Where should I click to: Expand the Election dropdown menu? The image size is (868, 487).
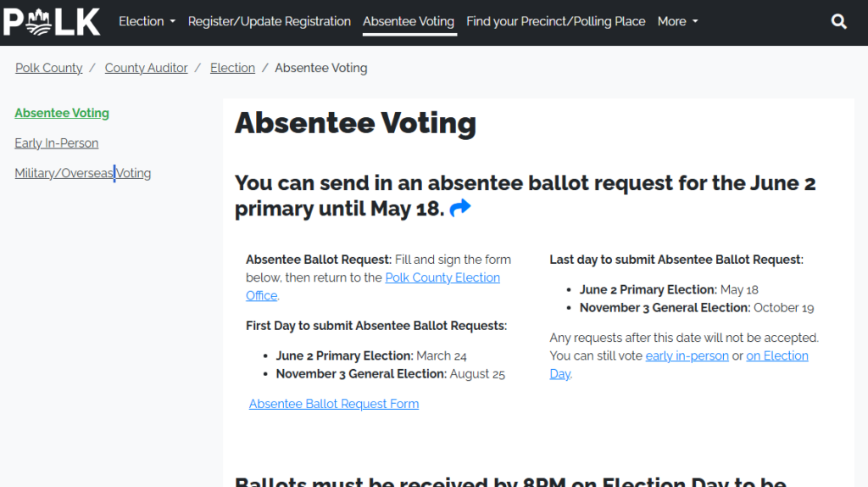(x=147, y=21)
